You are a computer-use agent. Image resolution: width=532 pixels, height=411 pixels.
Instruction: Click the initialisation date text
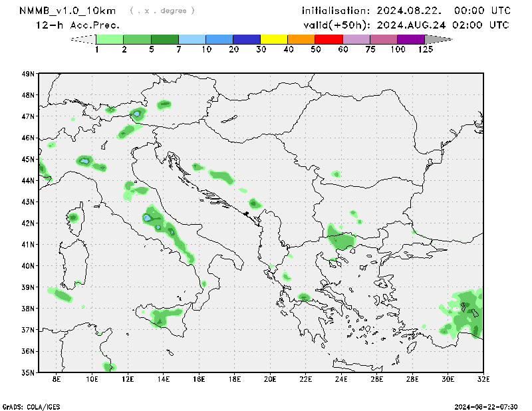coord(406,11)
